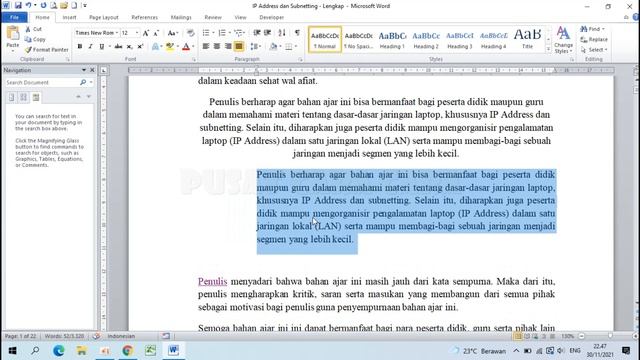The height and width of the screenshot is (360, 640).
Task: Zoom out with the minus button
Action: 582,336
